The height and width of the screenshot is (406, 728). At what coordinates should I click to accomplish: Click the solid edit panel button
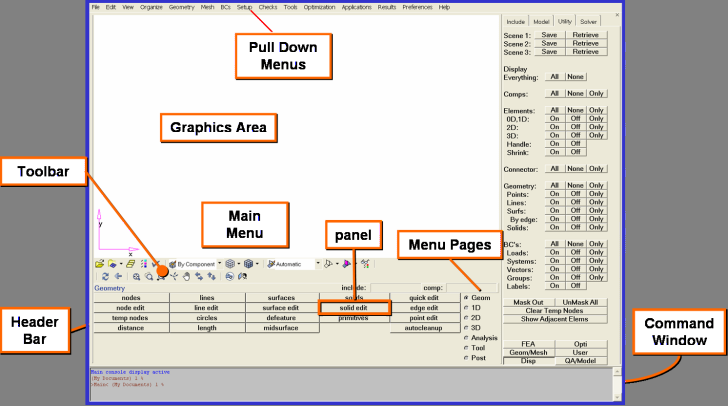(x=355, y=308)
